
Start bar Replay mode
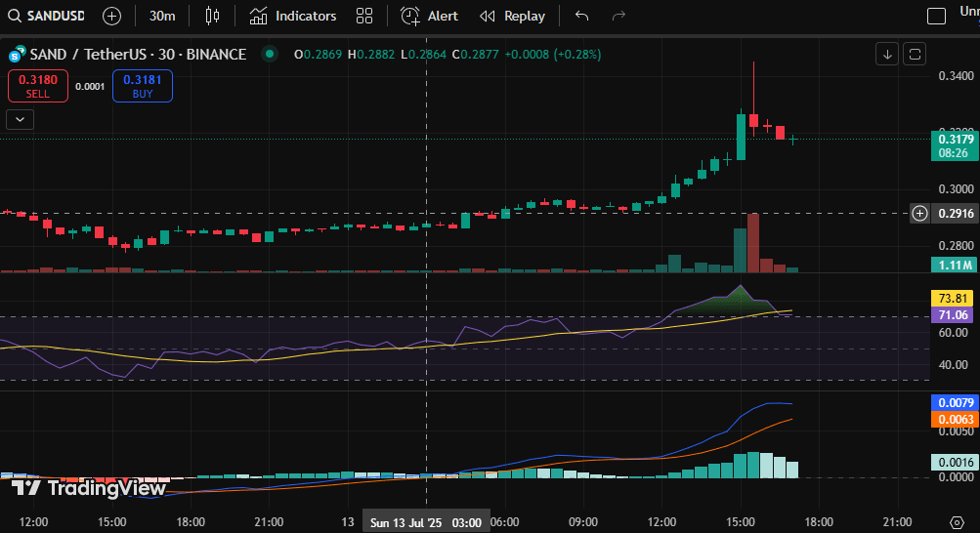[513, 17]
